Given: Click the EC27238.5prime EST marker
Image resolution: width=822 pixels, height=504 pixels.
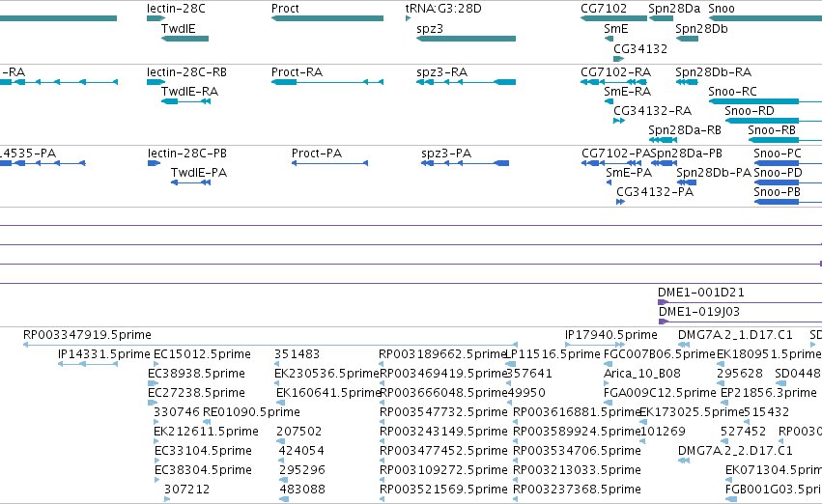Looking at the screenshot, I should 152,403.
